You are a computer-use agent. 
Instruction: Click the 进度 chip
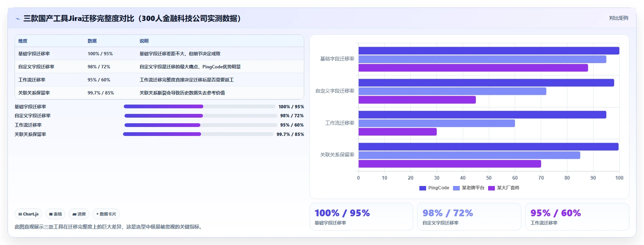[79, 214]
